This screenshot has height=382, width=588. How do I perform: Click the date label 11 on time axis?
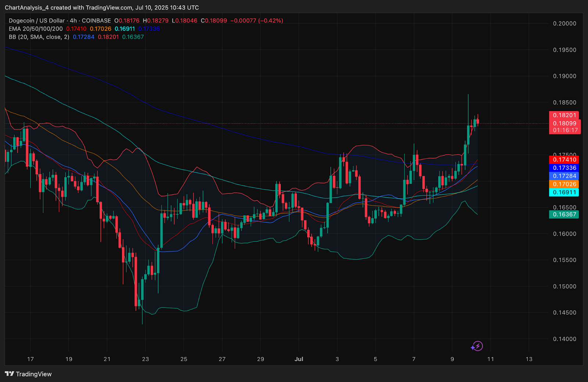pyautogui.click(x=491, y=359)
